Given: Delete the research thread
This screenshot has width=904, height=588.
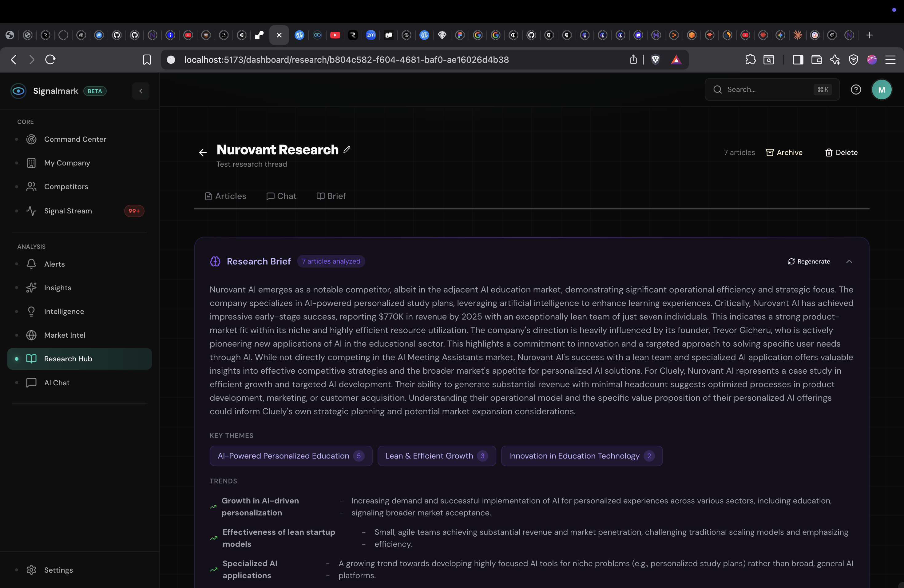Looking at the screenshot, I should [841, 152].
